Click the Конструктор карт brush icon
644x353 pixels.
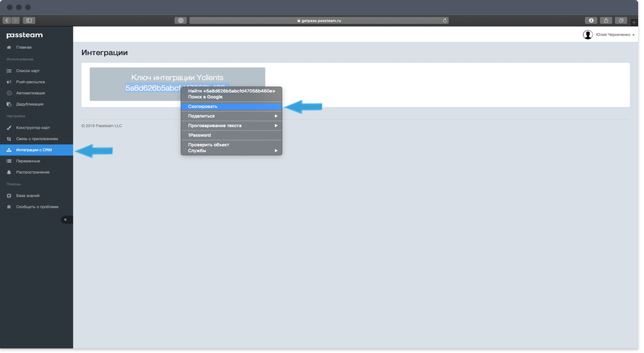(x=9, y=128)
